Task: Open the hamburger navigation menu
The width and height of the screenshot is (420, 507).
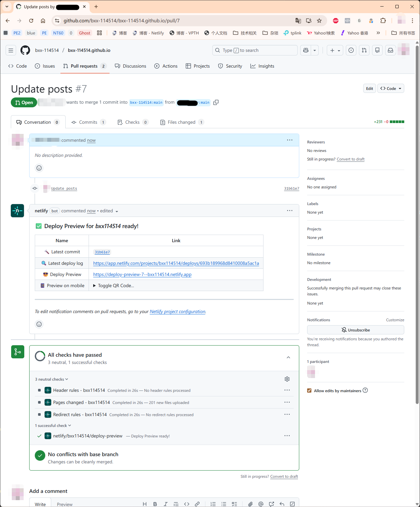Action: (x=11, y=50)
